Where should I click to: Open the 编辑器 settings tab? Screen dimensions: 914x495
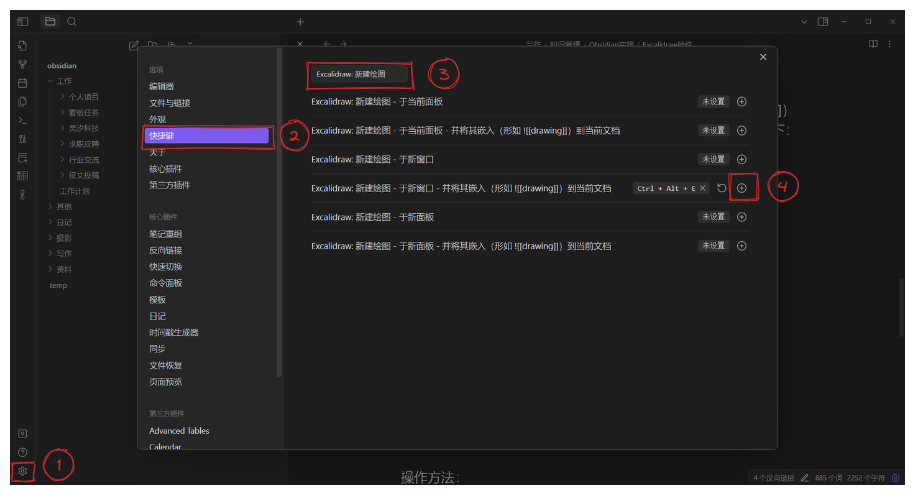tap(161, 86)
